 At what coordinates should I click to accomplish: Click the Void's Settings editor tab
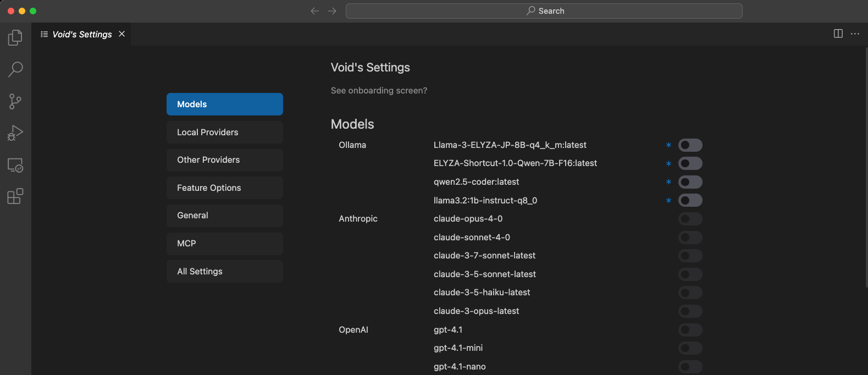click(82, 34)
